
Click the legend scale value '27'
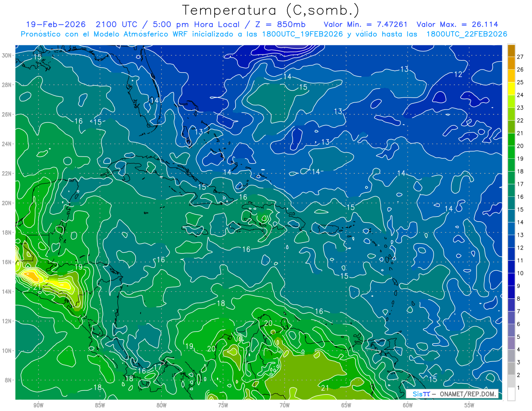point(520,56)
